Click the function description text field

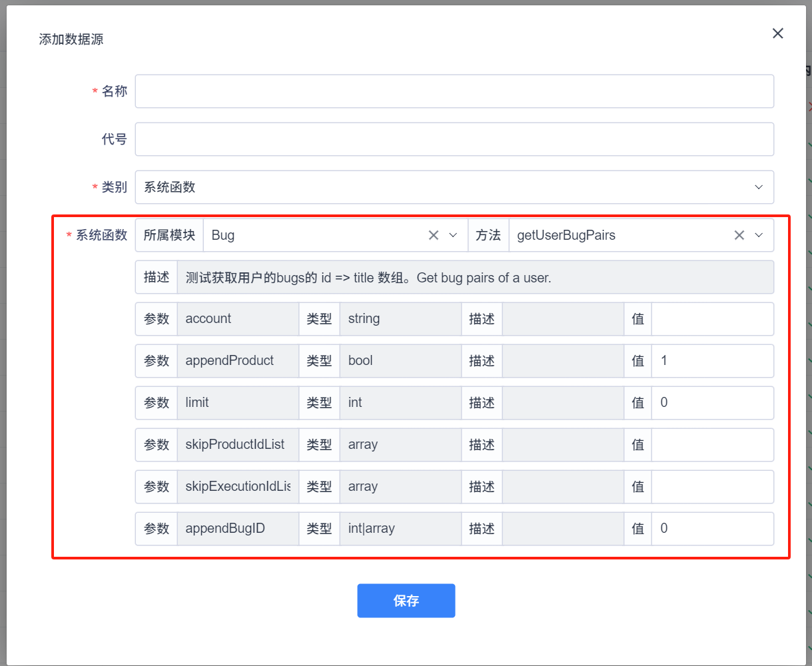(x=475, y=277)
